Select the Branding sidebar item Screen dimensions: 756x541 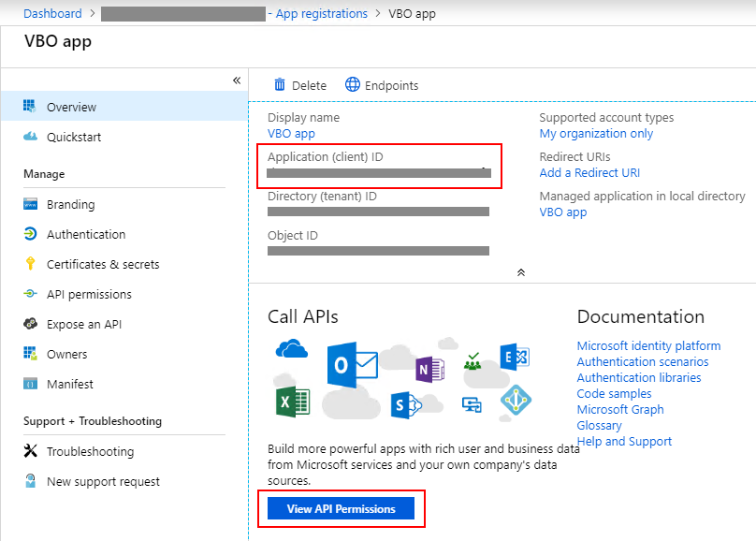click(73, 204)
